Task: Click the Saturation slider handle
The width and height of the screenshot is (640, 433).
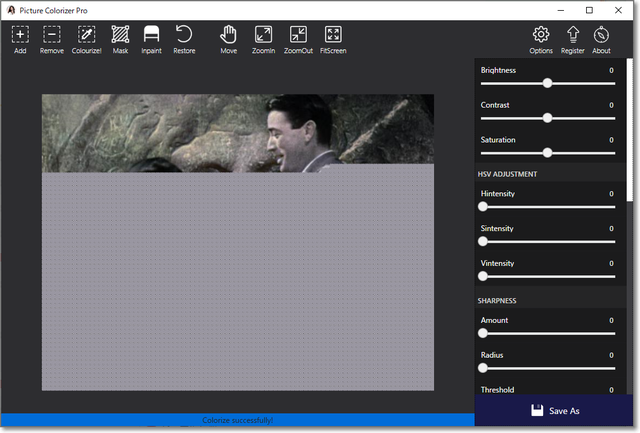Action: (x=547, y=153)
